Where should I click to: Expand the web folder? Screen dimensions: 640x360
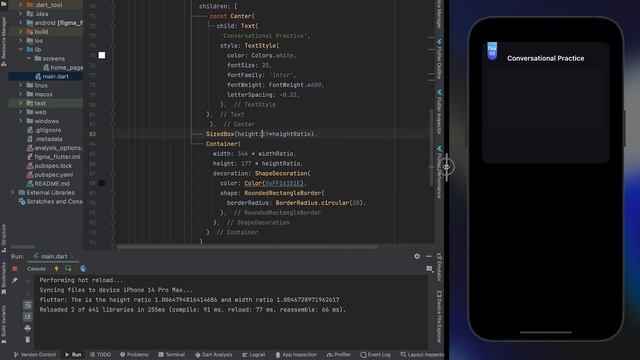pos(20,112)
